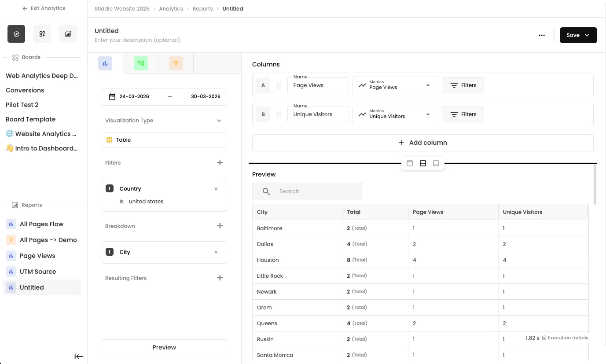Open Filters for Unique Visitors column
This screenshot has width=606, height=364.
coord(463,114)
